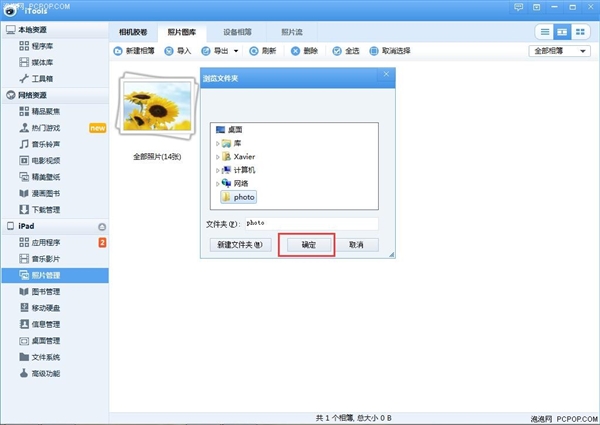Close the 浏览文件夹 dialog
Screen dimensions: 600x425
click(x=386, y=74)
